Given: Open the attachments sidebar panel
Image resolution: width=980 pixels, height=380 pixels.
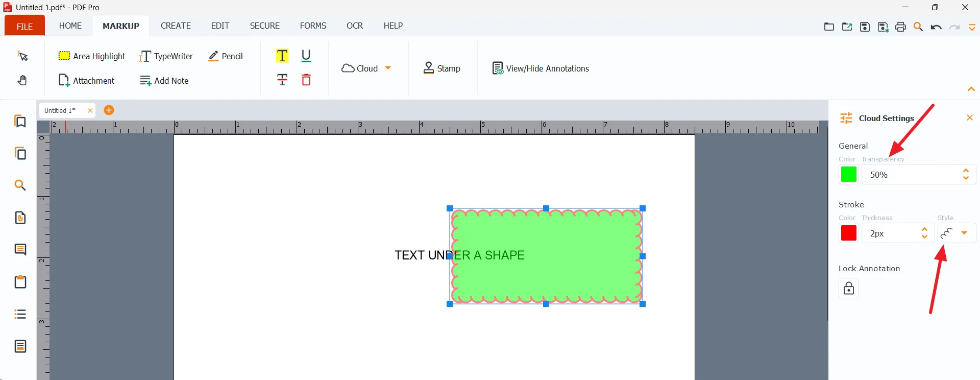Looking at the screenshot, I should (x=20, y=218).
